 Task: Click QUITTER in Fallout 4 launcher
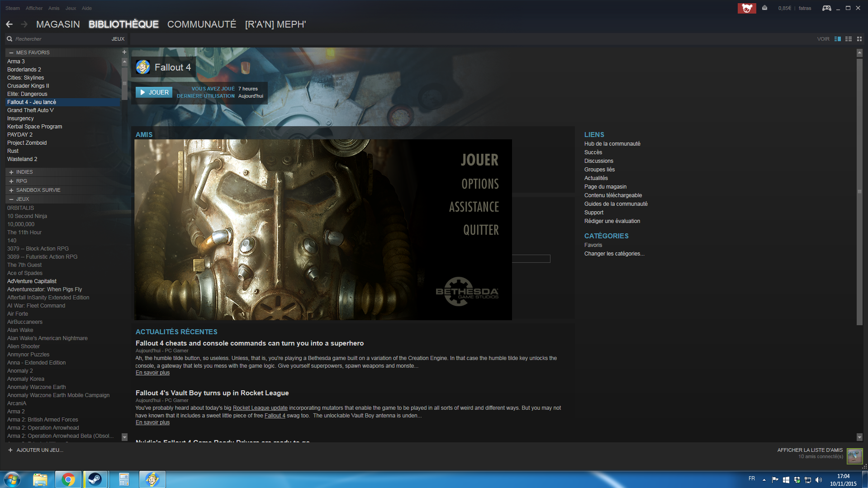point(481,230)
